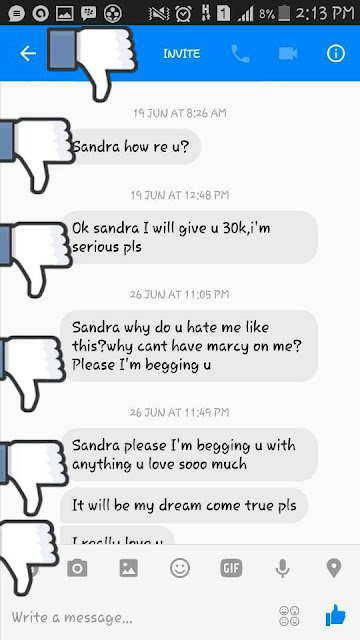Open the GIF picker

pos(231,568)
